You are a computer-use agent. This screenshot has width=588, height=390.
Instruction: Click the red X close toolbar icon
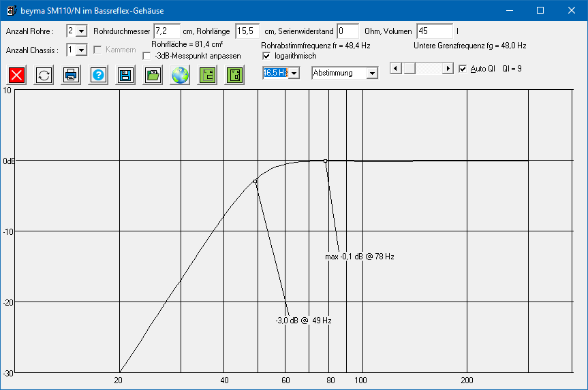(x=17, y=75)
